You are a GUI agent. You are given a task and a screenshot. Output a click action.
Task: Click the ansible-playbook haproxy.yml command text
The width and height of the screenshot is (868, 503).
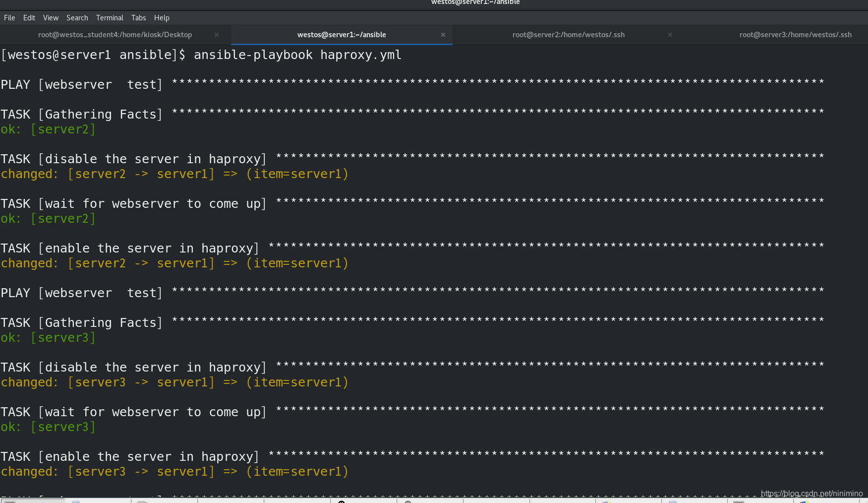click(298, 55)
